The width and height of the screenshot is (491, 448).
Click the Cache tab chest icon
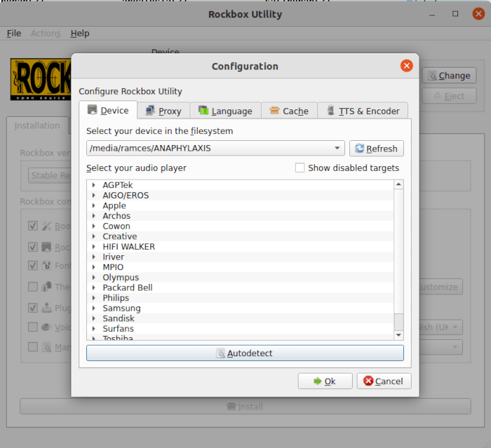tap(274, 110)
